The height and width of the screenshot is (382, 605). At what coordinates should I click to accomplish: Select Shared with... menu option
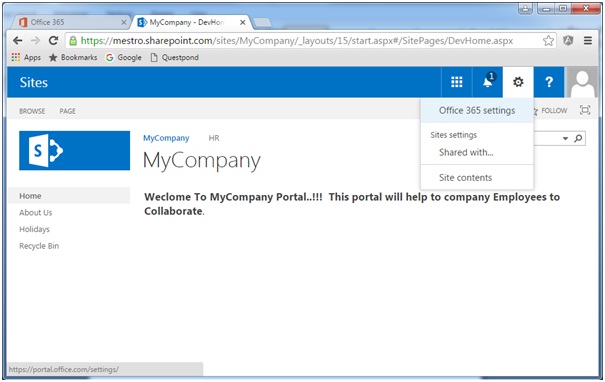(466, 152)
